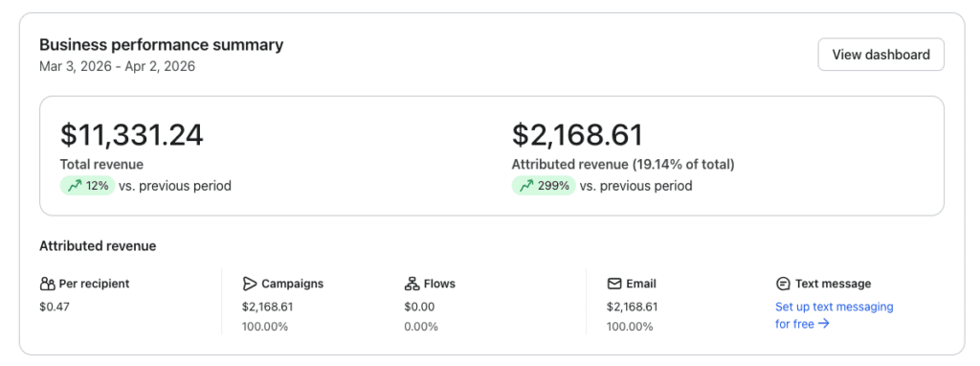The width and height of the screenshot is (980, 366).
Task: Click 'Attributed revenue (19.14% of total)' label
Action: (623, 165)
